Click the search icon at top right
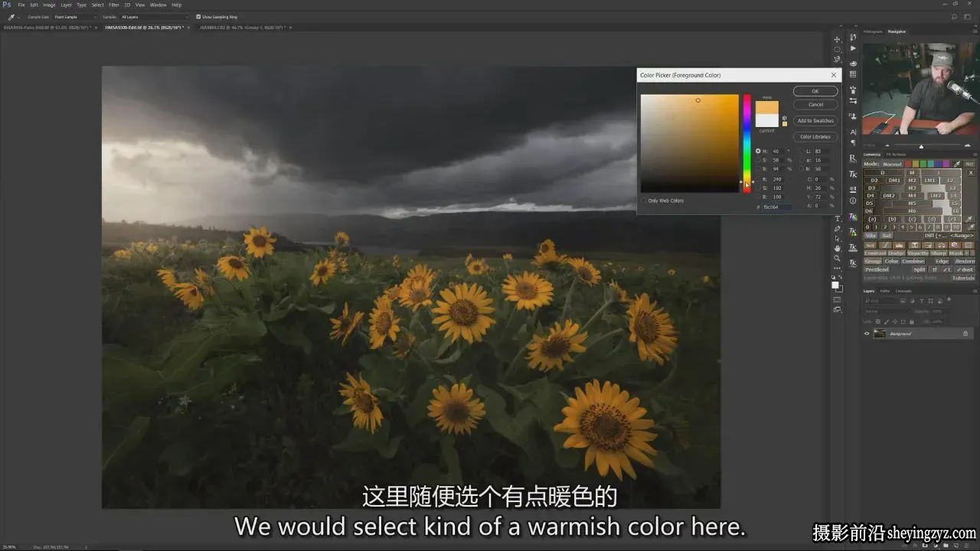The width and height of the screenshot is (980, 551). point(954,16)
